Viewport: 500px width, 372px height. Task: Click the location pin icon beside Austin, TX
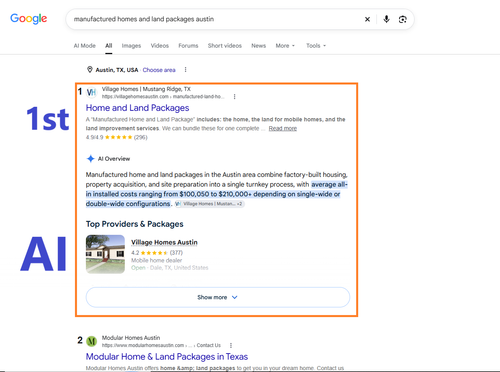tap(90, 70)
